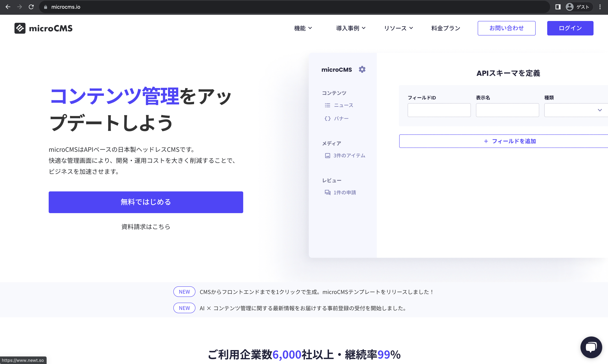Expand the リソース navigation dropdown
The image size is (608, 364).
tap(398, 28)
